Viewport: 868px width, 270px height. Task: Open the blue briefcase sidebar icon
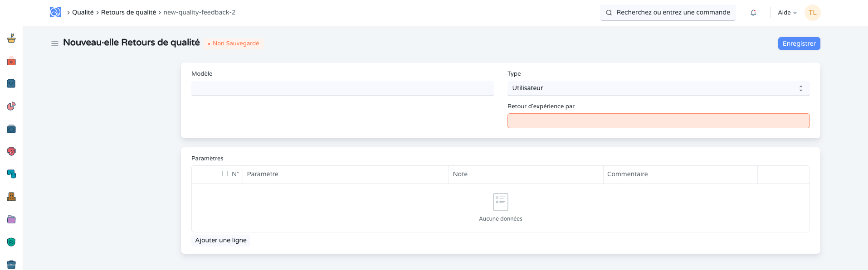point(11,264)
